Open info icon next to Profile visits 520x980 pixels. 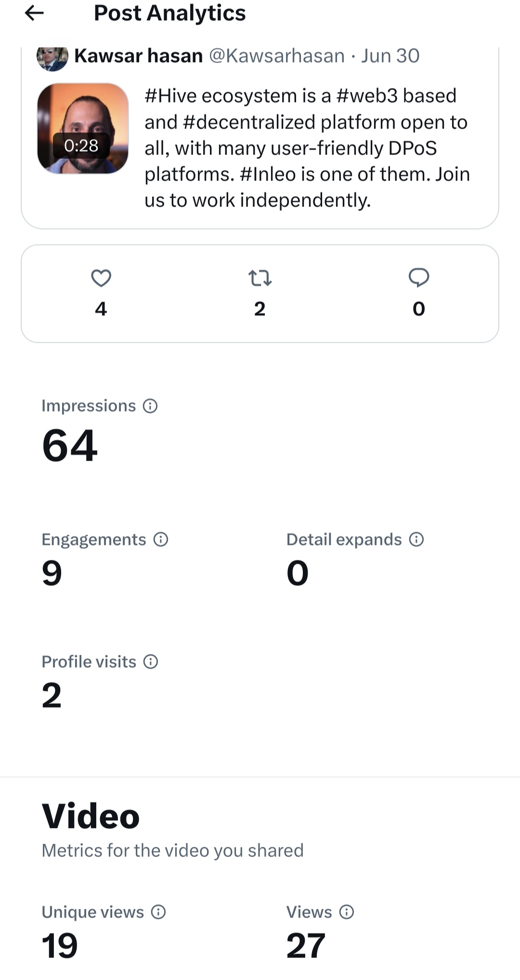[151, 662]
